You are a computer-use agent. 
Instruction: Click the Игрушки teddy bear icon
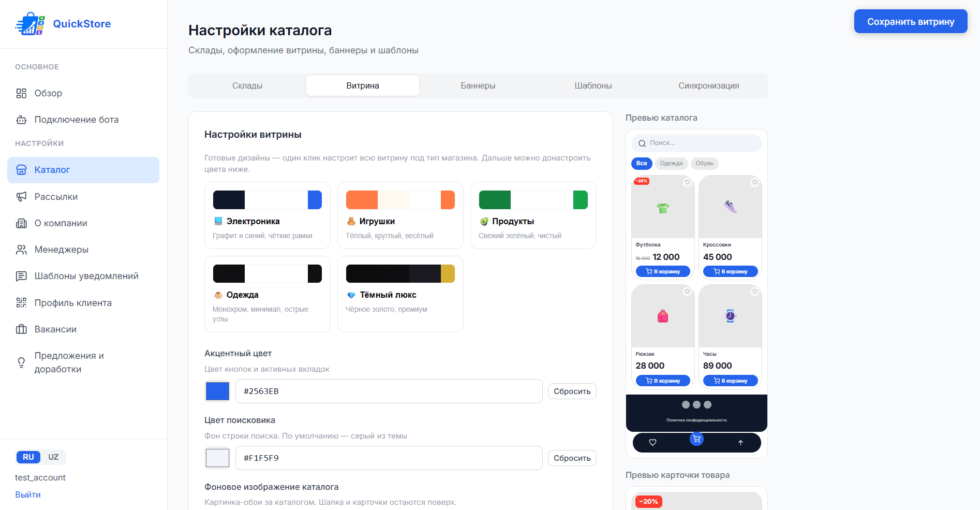pyautogui.click(x=351, y=221)
